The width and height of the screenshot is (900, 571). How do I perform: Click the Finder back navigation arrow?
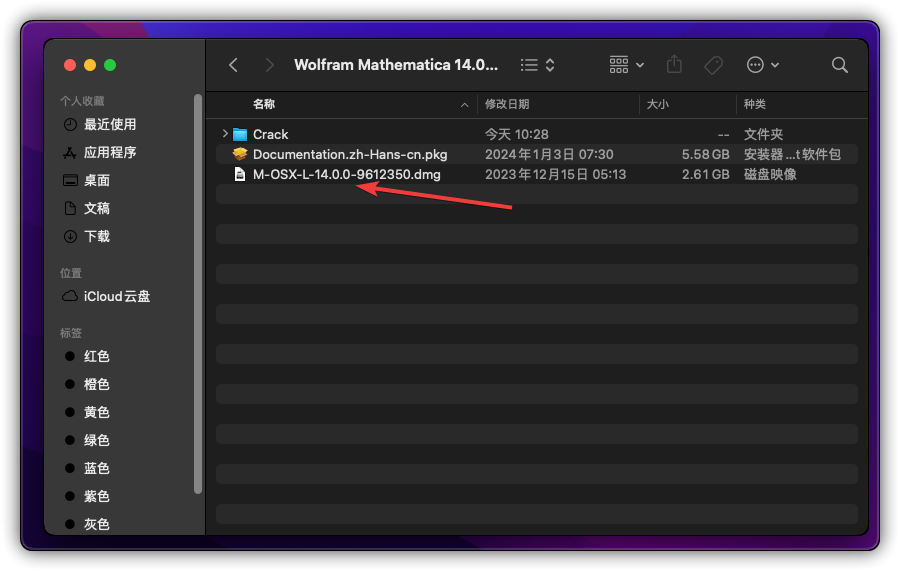click(x=233, y=65)
